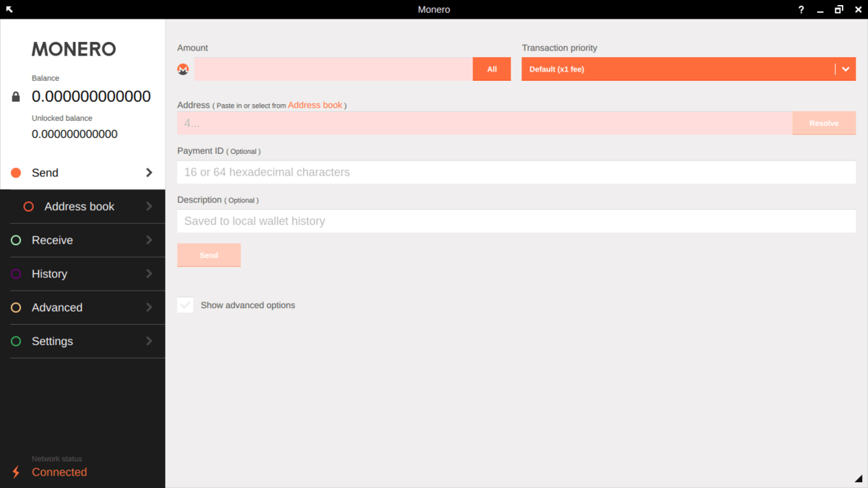Click the help question mark in title bar

(x=801, y=9)
